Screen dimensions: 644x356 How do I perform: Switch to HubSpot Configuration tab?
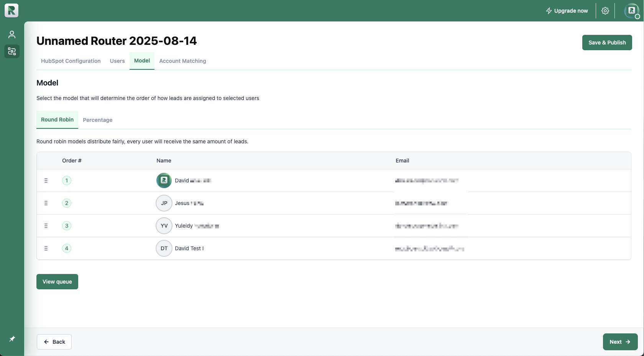(71, 61)
